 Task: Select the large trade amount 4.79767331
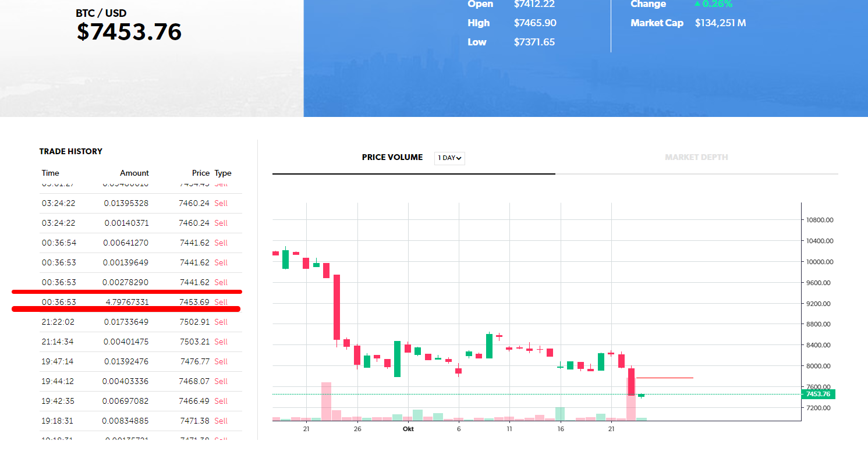click(x=127, y=302)
